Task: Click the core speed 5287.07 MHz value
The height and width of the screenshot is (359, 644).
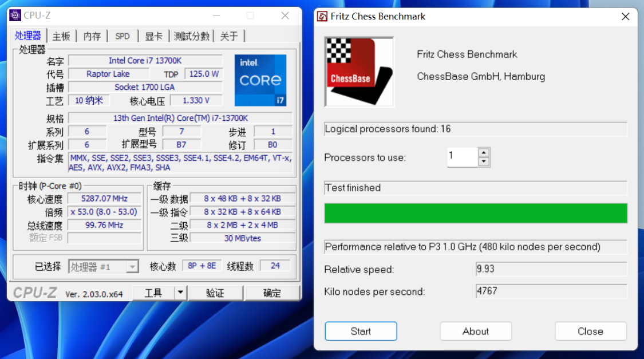Action: [104, 199]
